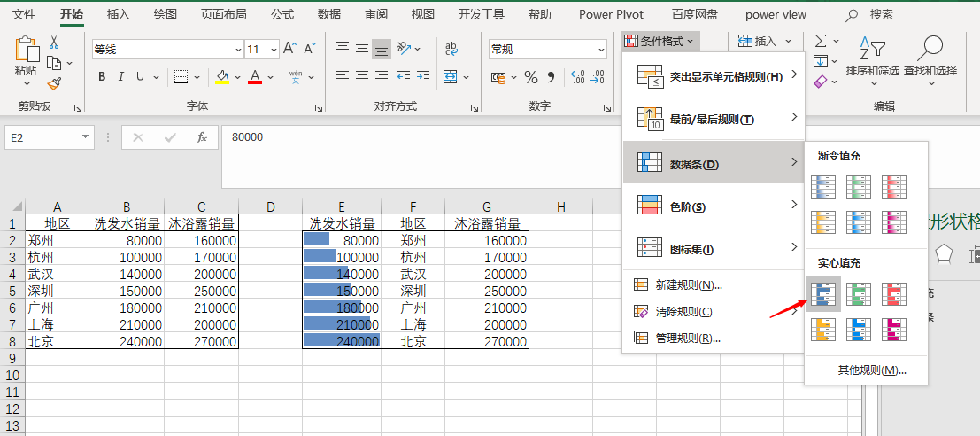980x436 pixels.
Task: Open the font name combo box 等线
Action: coord(167,50)
